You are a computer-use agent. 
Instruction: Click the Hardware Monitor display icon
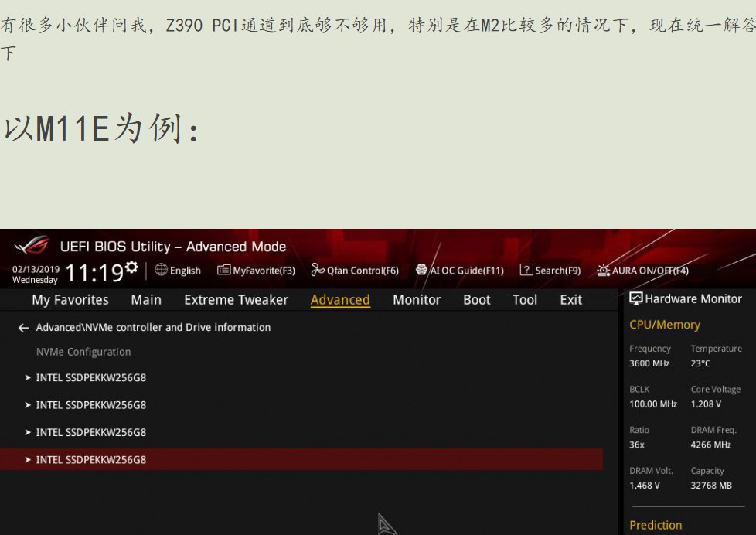click(x=635, y=298)
